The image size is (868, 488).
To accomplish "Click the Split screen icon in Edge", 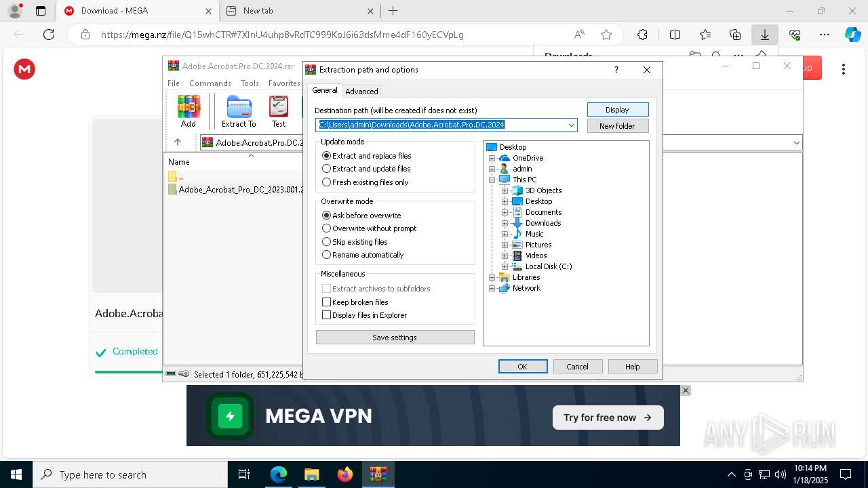I will 675,35.
